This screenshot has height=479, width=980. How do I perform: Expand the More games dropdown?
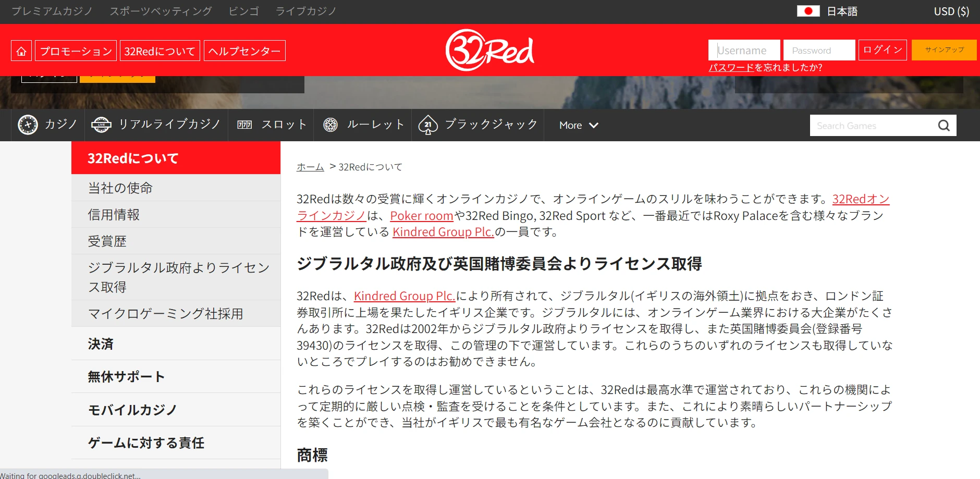(579, 125)
